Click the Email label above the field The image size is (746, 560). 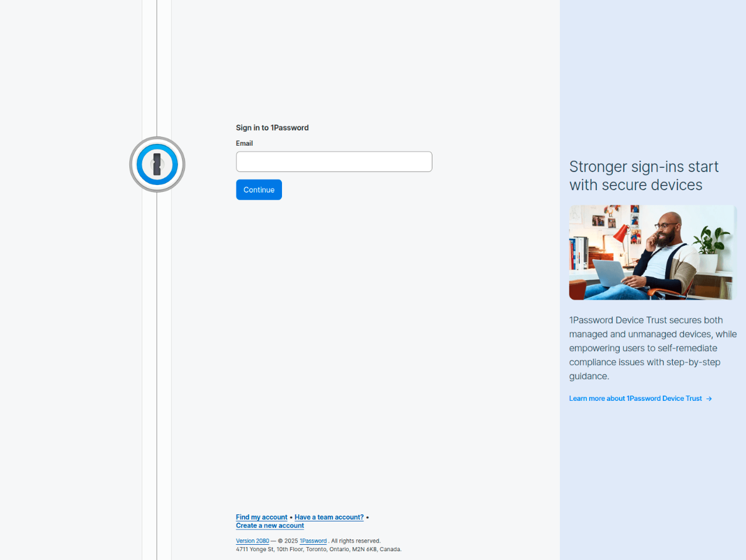click(x=244, y=143)
